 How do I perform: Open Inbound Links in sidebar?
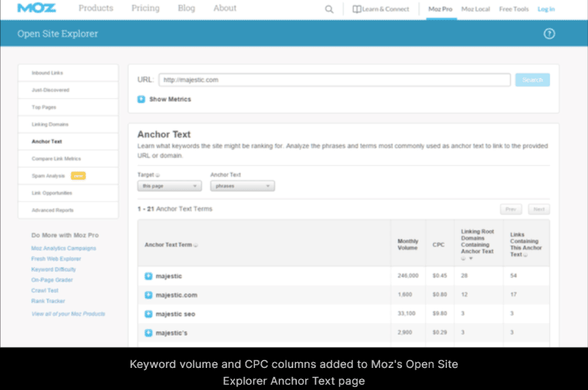68,73
